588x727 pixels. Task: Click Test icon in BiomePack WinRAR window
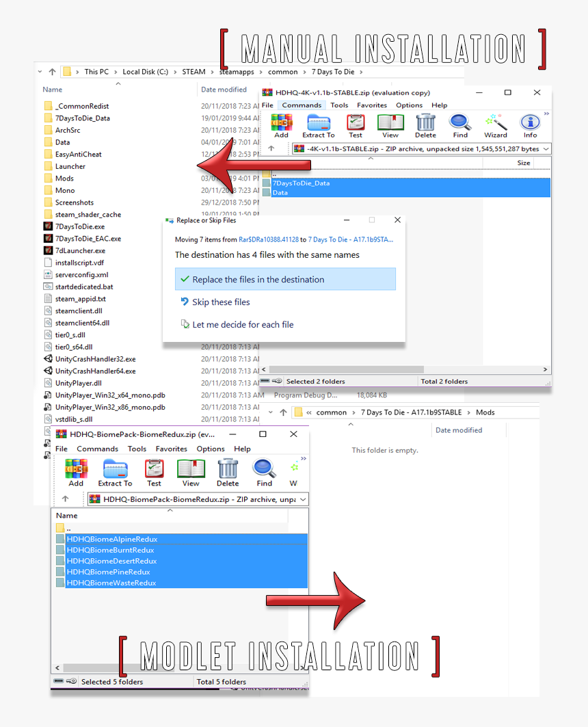(154, 473)
